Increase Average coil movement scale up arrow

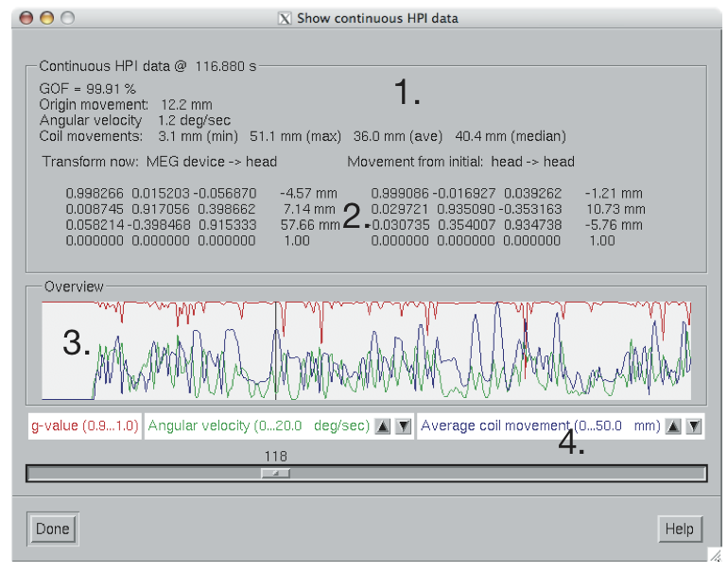point(673,426)
